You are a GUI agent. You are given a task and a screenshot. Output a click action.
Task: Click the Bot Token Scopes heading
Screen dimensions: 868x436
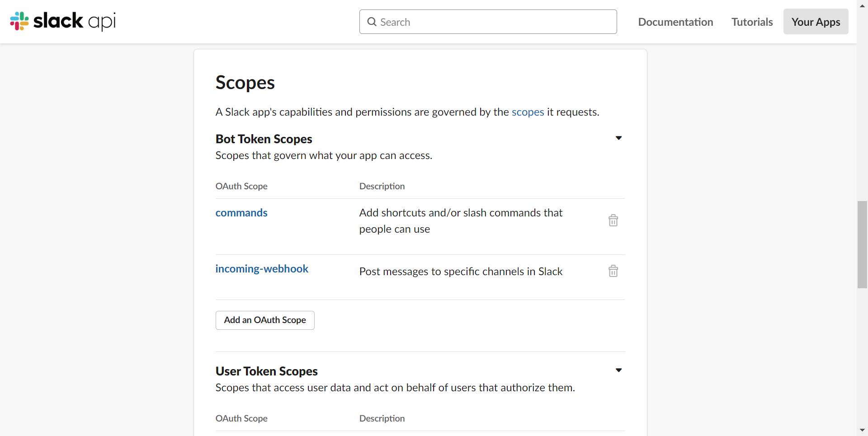[x=264, y=139]
